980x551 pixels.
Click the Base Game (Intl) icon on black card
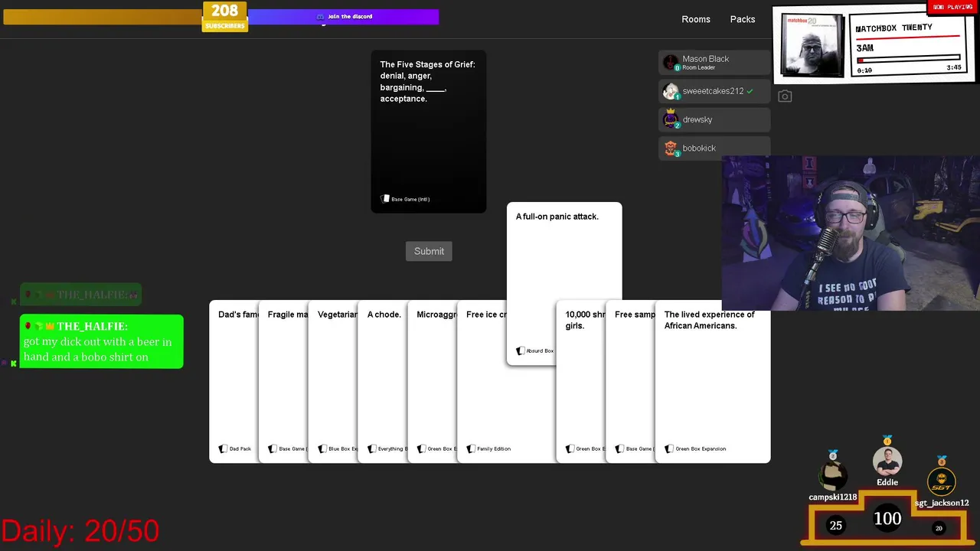click(385, 199)
